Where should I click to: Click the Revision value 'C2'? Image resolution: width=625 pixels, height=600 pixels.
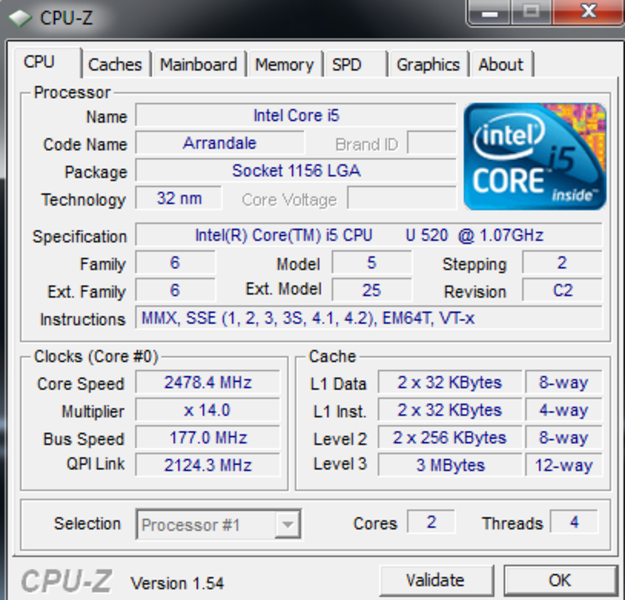[562, 290]
